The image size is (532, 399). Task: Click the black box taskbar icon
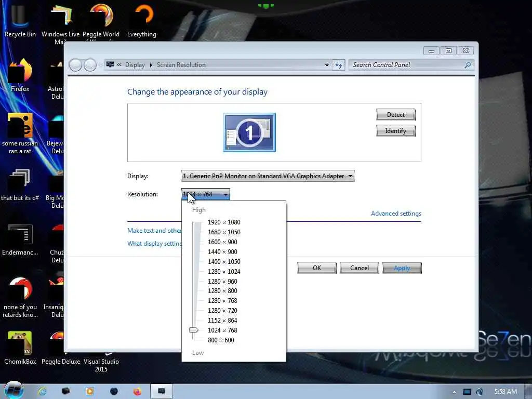pyautogui.click(x=66, y=392)
